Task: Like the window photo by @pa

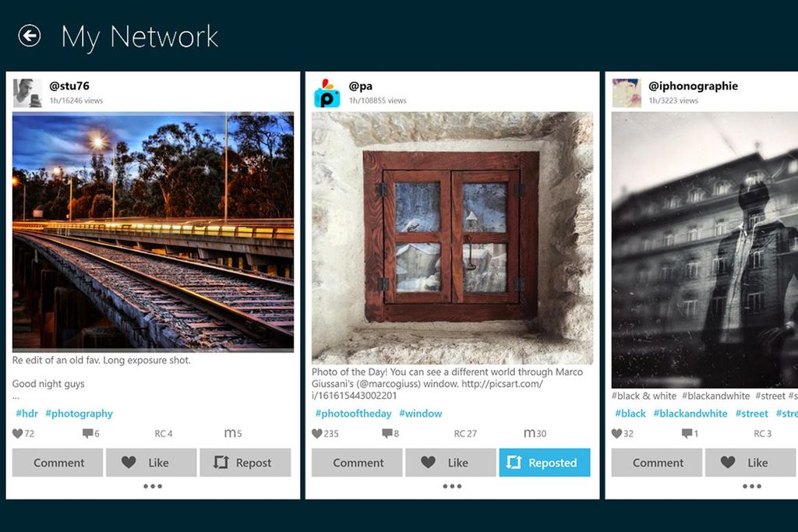Action: click(x=450, y=463)
